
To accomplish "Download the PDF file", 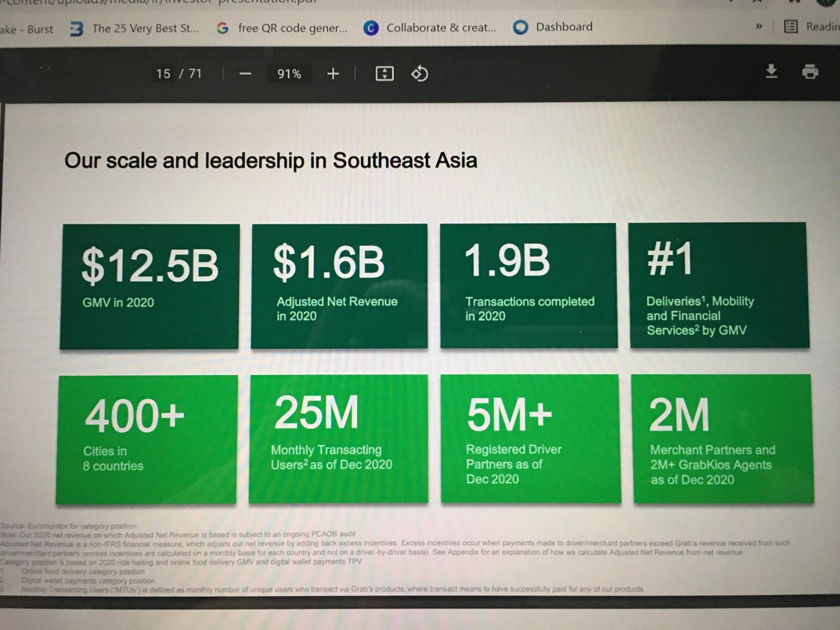I will point(771,71).
